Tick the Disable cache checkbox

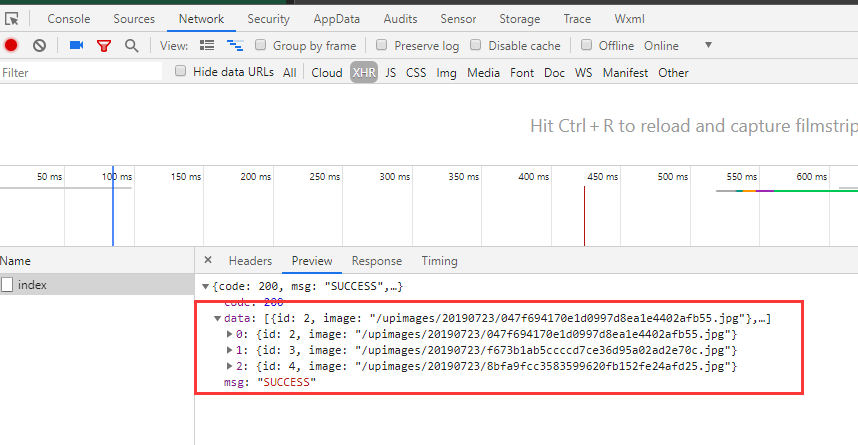[x=476, y=45]
